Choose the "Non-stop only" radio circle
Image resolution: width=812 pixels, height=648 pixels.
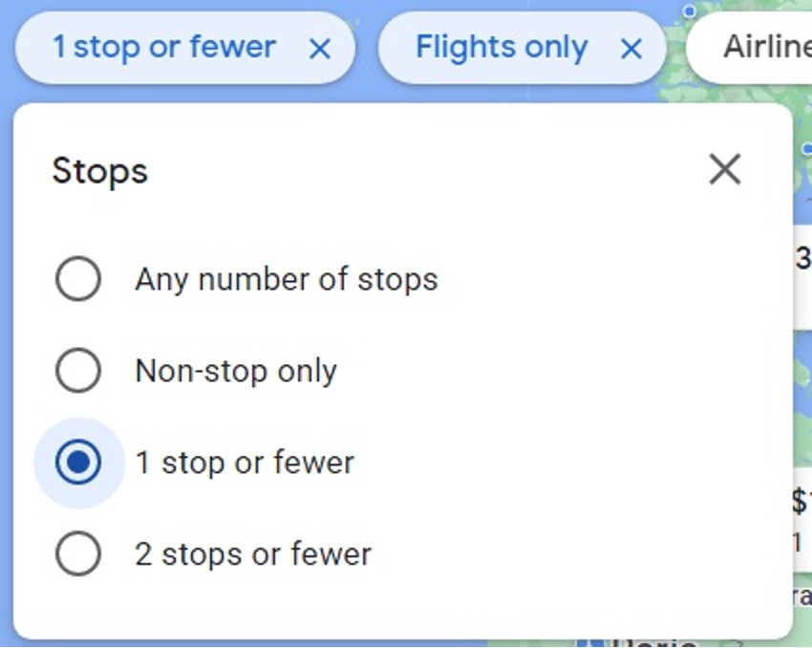pyautogui.click(x=78, y=371)
